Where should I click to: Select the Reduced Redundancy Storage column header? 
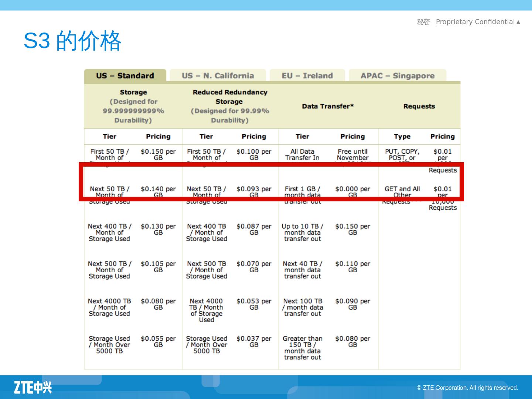230,106
